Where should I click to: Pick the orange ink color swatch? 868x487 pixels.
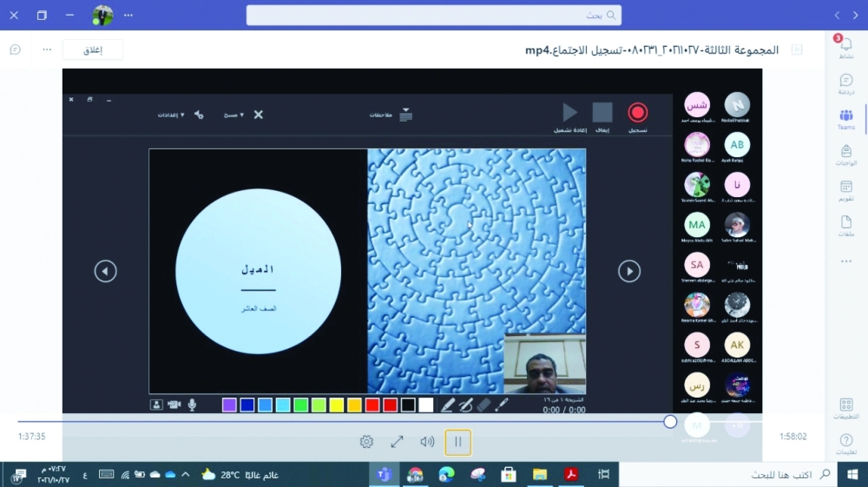(x=354, y=405)
